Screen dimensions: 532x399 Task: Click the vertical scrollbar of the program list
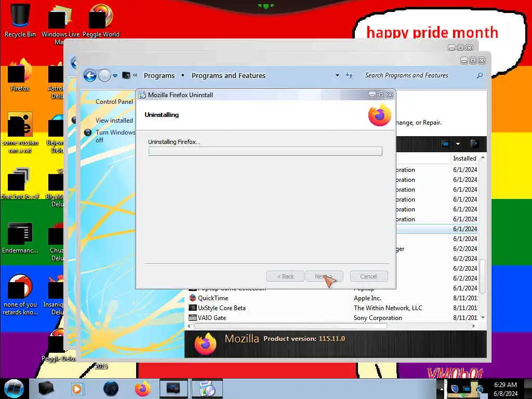(x=483, y=276)
